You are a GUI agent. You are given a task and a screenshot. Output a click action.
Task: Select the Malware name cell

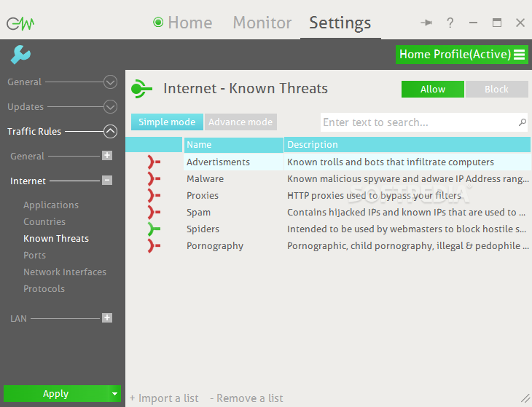(x=234, y=178)
